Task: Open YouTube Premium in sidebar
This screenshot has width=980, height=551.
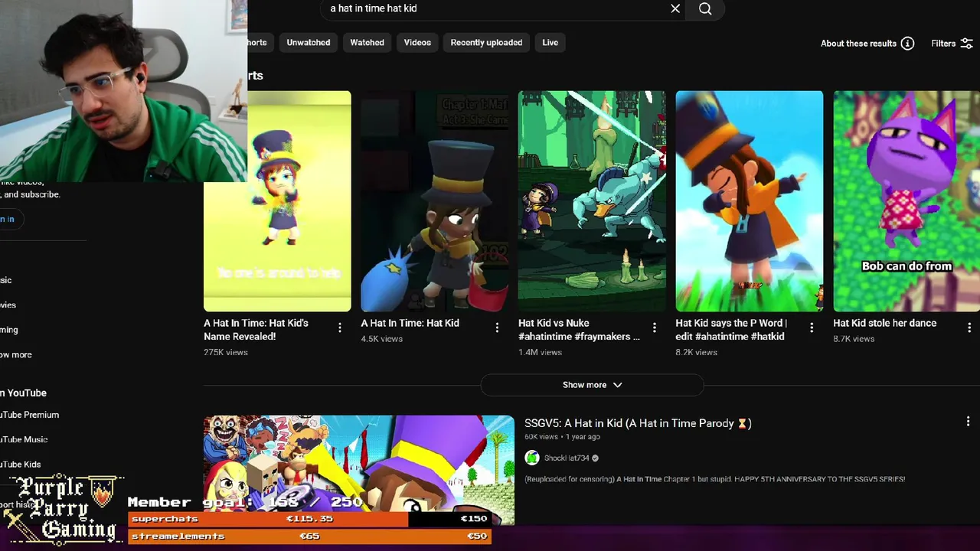Action: pyautogui.click(x=29, y=415)
